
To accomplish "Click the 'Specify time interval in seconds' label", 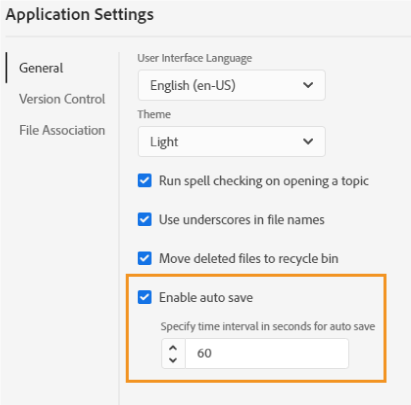I will (x=268, y=326).
